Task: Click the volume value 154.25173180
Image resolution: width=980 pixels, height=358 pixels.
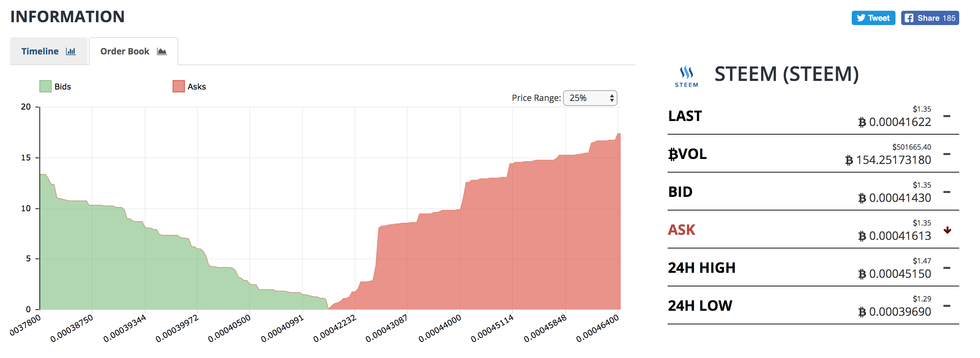Action: coord(894,160)
